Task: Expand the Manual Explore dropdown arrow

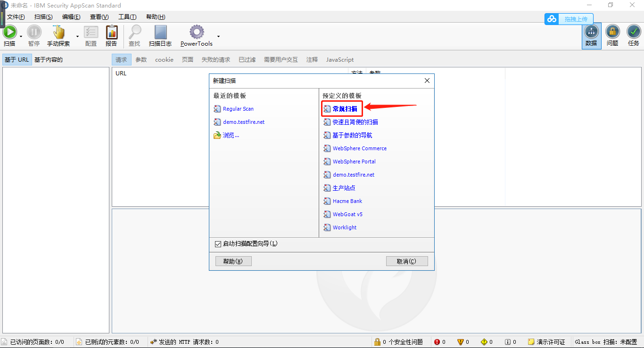Action: [x=77, y=36]
